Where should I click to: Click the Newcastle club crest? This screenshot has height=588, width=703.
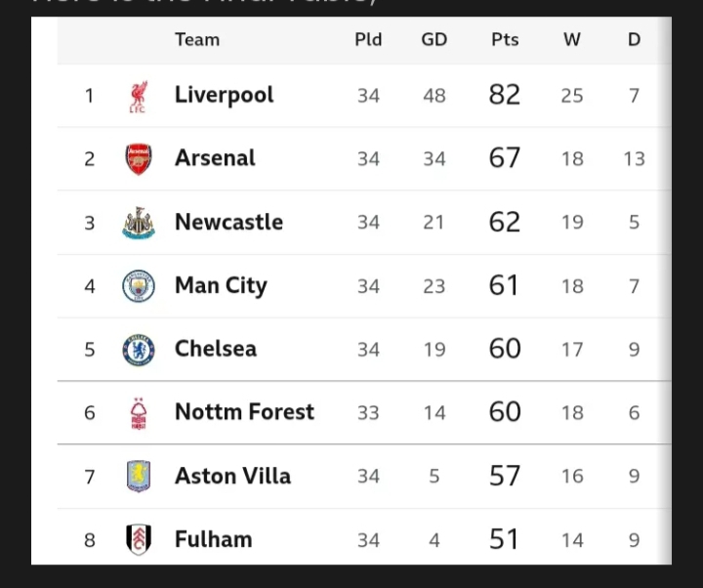click(x=139, y=223)
